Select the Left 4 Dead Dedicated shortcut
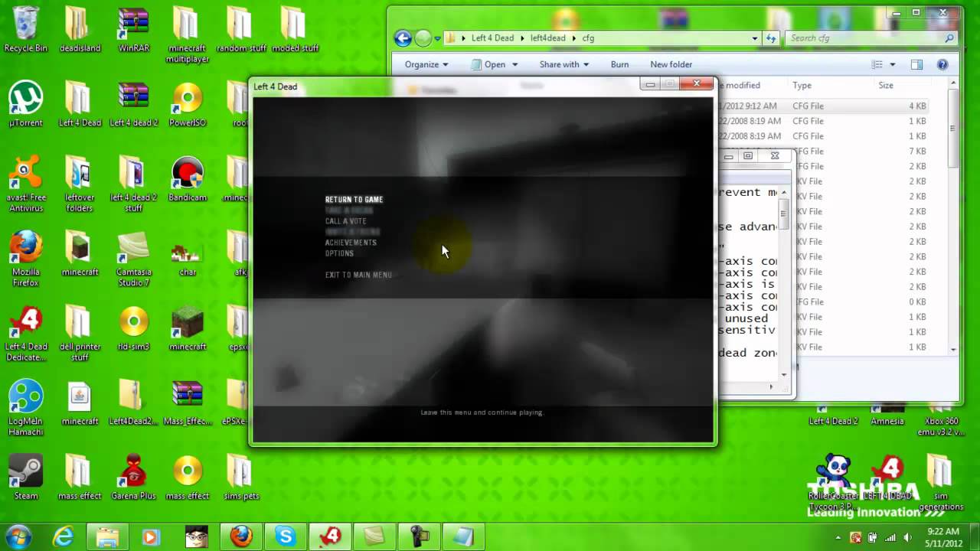The image size is (980, 551). click(26, 334)
